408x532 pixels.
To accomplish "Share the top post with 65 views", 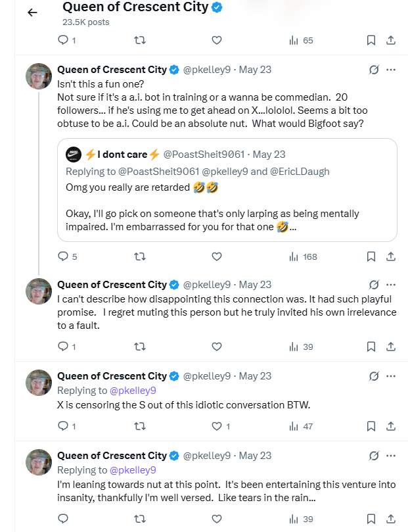I will 391,40.
